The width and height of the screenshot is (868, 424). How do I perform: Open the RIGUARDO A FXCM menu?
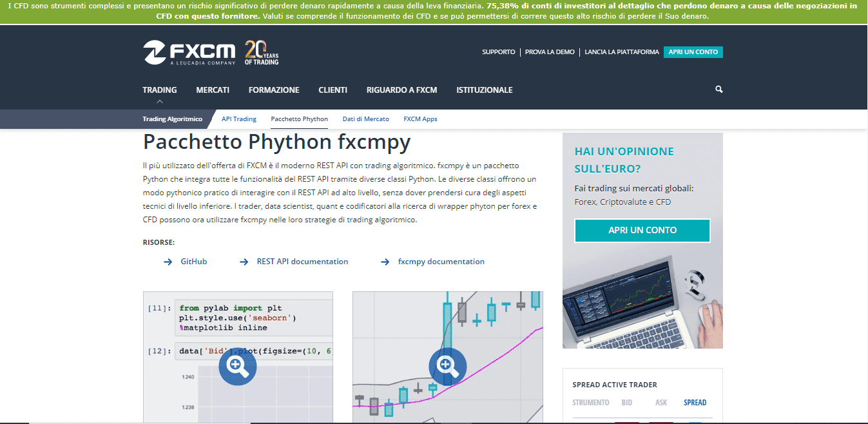[x=401, y=90]
